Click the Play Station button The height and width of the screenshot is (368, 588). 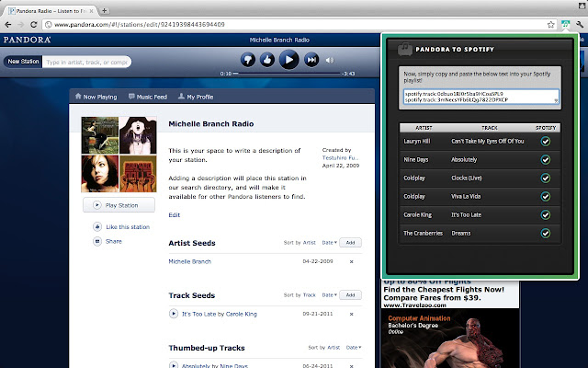(x=119, y=205)
